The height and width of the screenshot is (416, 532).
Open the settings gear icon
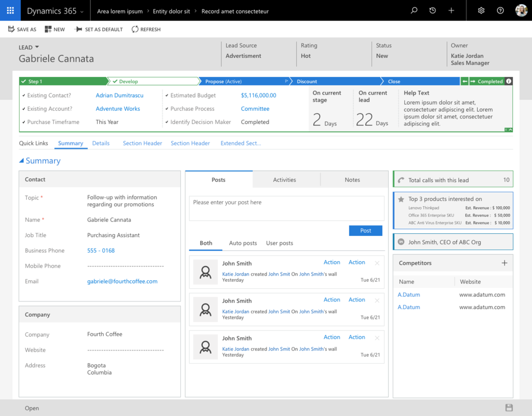(481, 10)
